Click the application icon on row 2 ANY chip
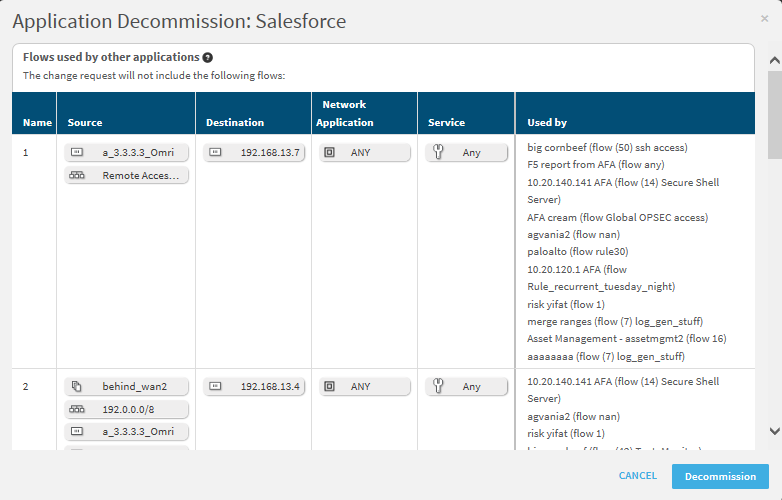Viewport: 782px width, 500px height. pos(330,386)
